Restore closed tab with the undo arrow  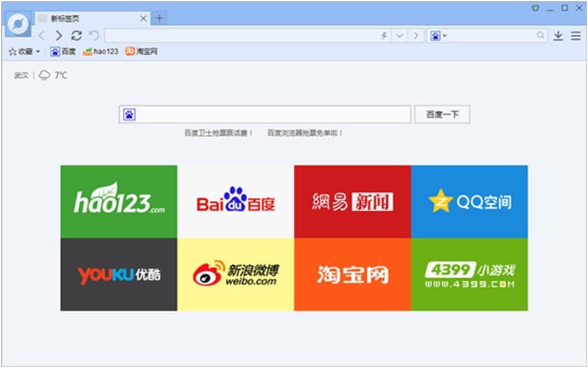pyautogui.click(x=94, y=36)
